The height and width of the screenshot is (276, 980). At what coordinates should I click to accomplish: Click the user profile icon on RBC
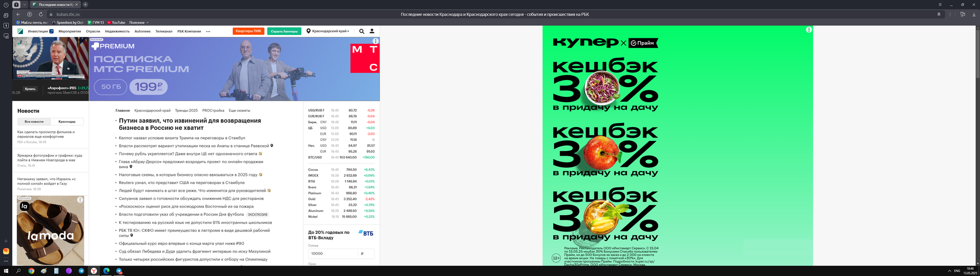(x=372, y=31)
